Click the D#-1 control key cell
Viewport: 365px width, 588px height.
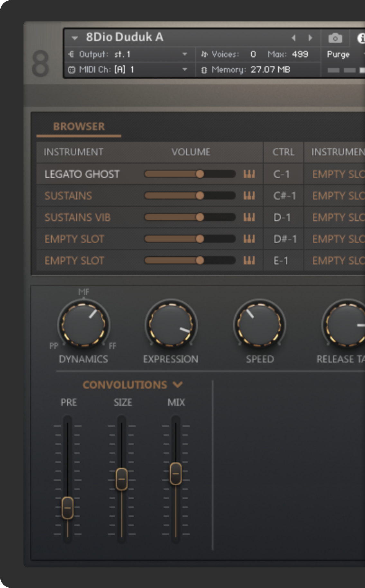tap(283, 239)
